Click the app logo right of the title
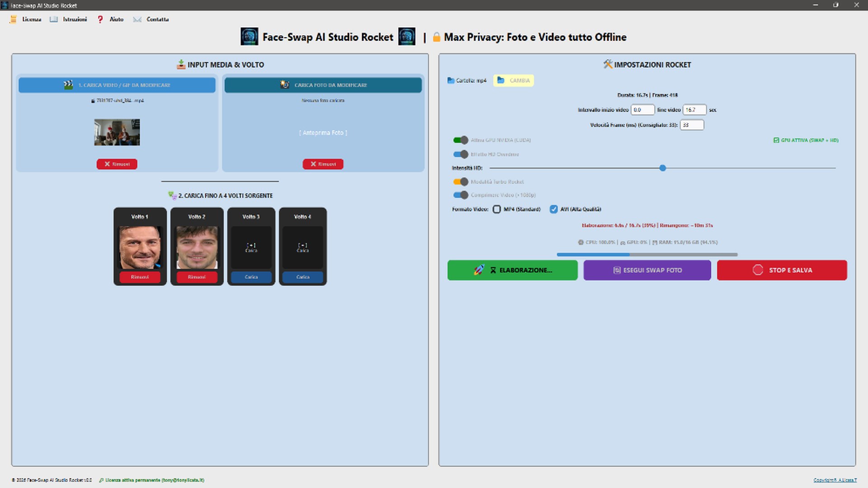 (406, 37)
